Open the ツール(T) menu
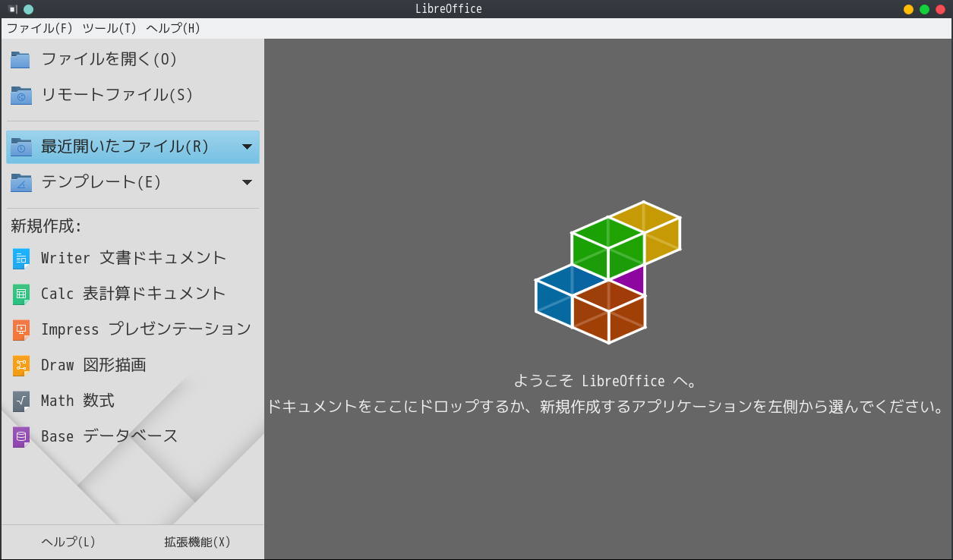The height and width of the screenshot is (560, 953). [109, 28]
